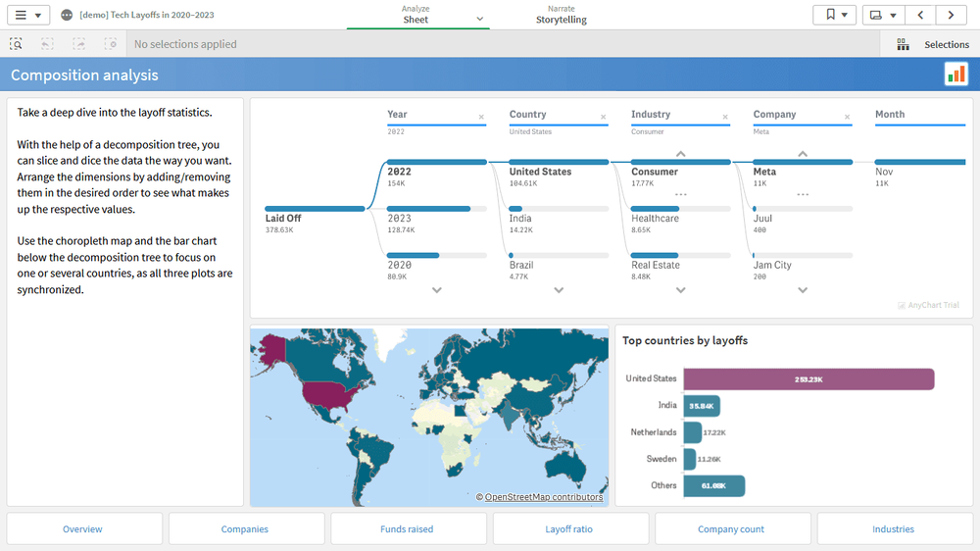Image resolution: width=980 pixels, height=551 pixels.
Task: Open OpenStreetMap contributors link
Action: (543, 497)
